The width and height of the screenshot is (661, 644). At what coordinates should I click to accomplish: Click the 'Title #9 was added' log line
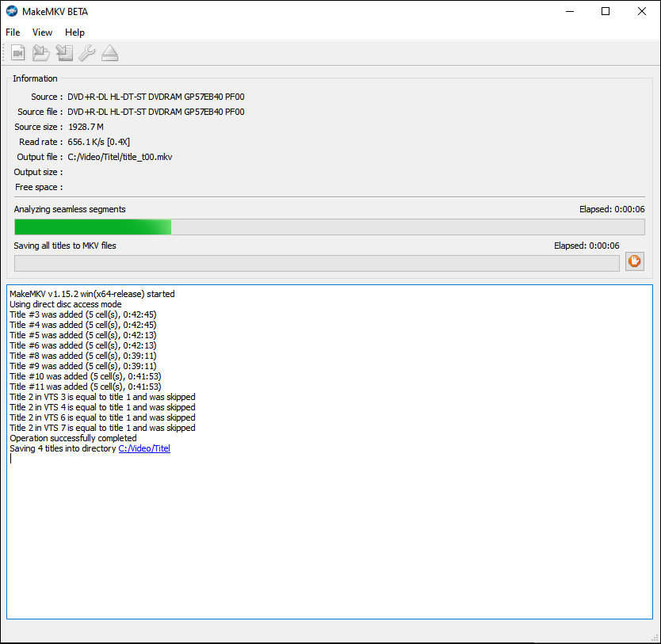click(x=83, y=366)
